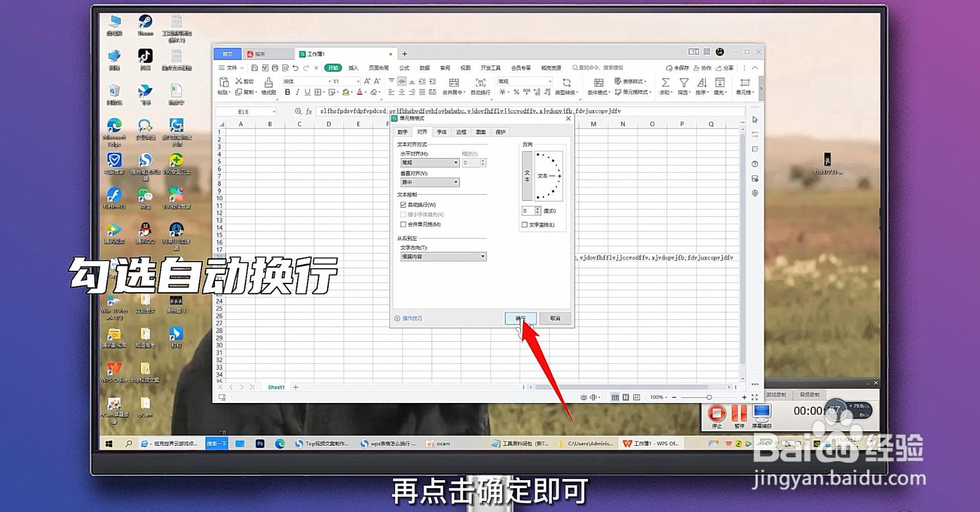This screenshot has height=512, width=980.
Task: Switch to the 保护 tab in dialog
Action: tap(500, 132)
